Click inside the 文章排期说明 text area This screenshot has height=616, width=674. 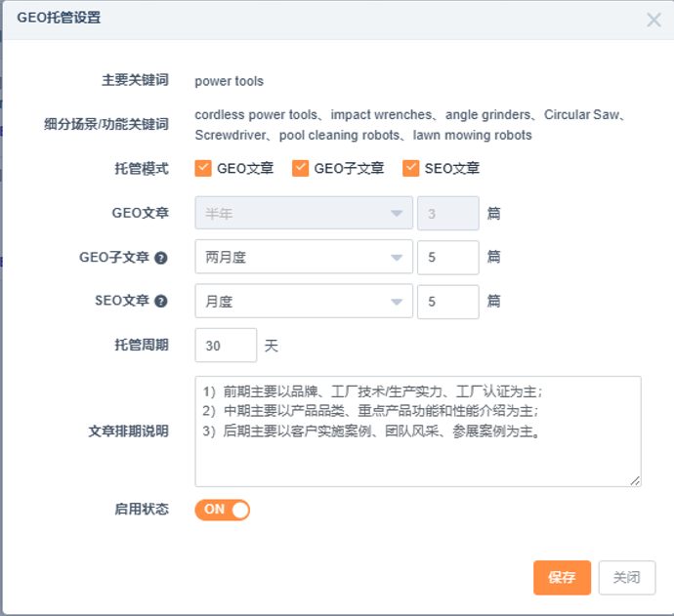(418, 431)
